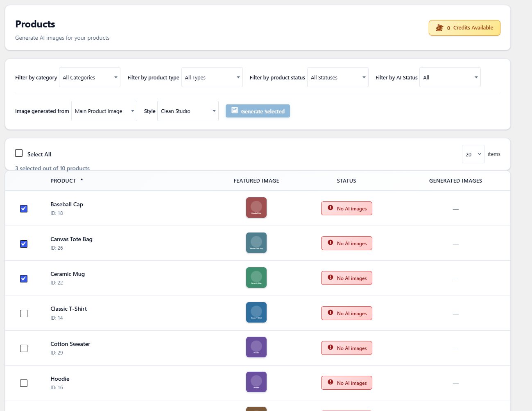Click the Cotton Sweater product name

coord(70,344)
